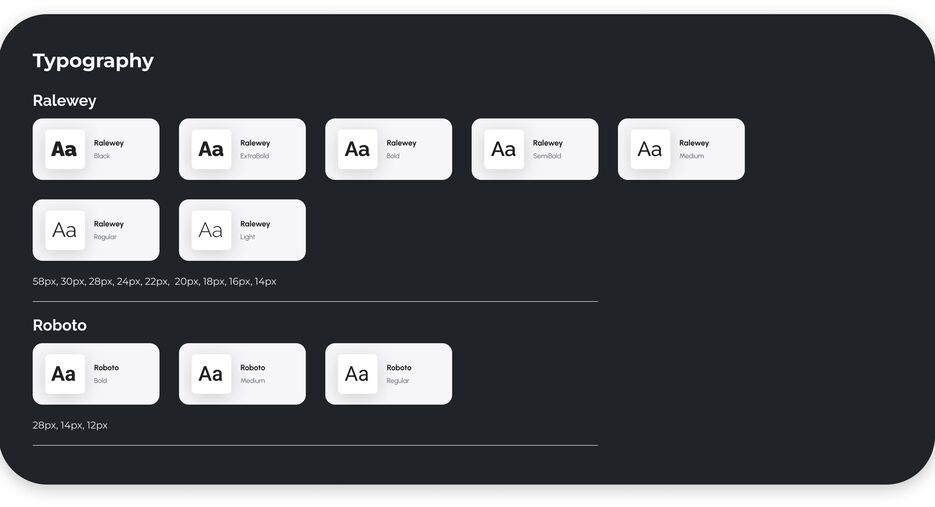Click the Roboto Regular Aa preview icon
This screenshot has height=507, width=935.
tap(358, 374)
